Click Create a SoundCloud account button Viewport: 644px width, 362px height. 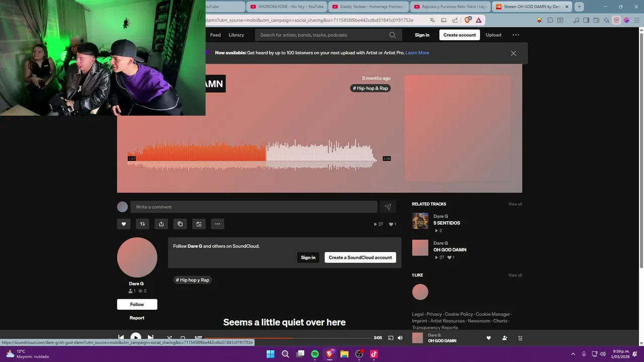pos(360,257)
